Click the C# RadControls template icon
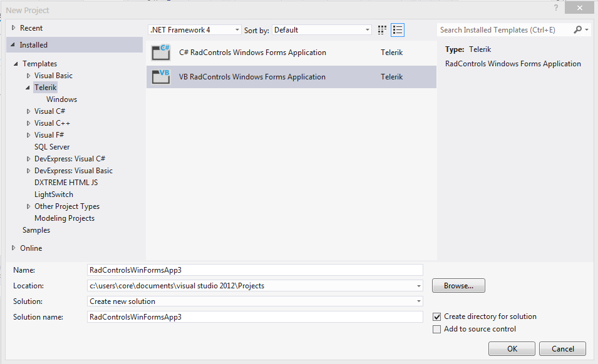Image resolution: width=598 pixels, height=364 pixels. click(161, 53)
